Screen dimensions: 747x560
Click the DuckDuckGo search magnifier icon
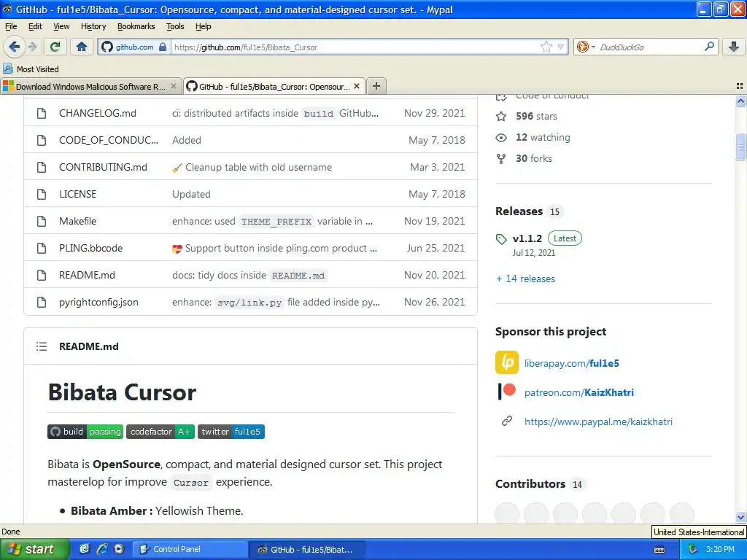click(x=709, y=47)
